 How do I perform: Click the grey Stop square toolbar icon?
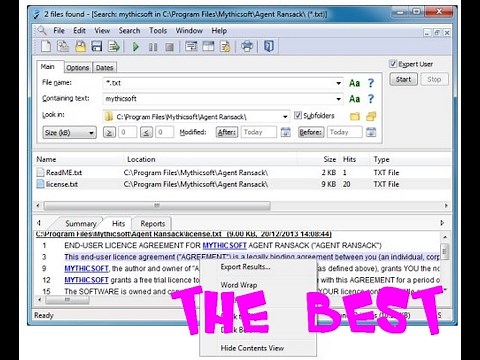click(x=169, y=47)
